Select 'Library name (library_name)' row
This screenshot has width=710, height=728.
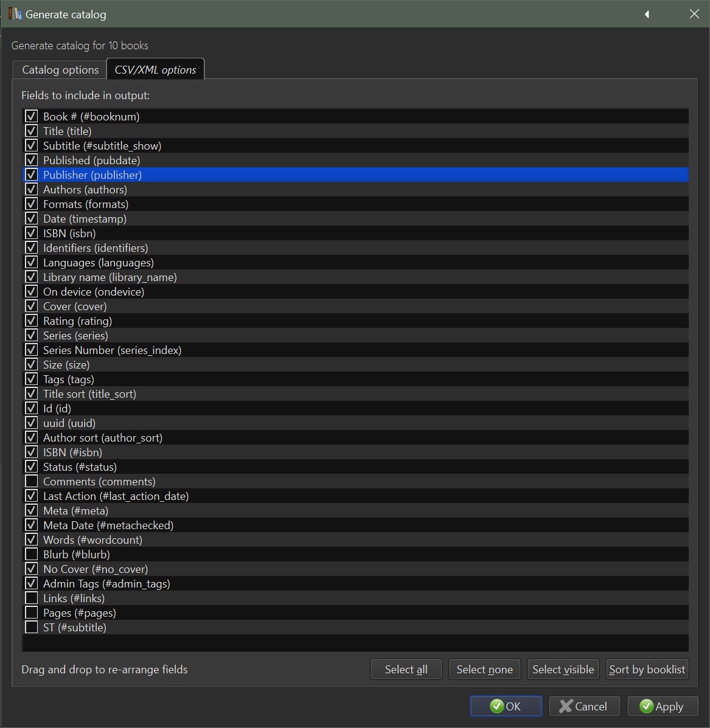pyautogui.click(x=356, y=277)
